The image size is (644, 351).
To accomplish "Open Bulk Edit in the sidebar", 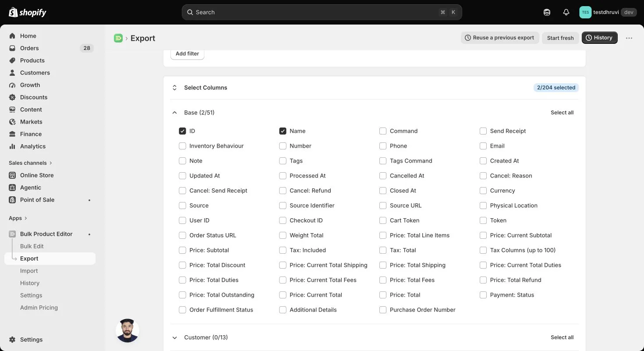I will [32, 246].
